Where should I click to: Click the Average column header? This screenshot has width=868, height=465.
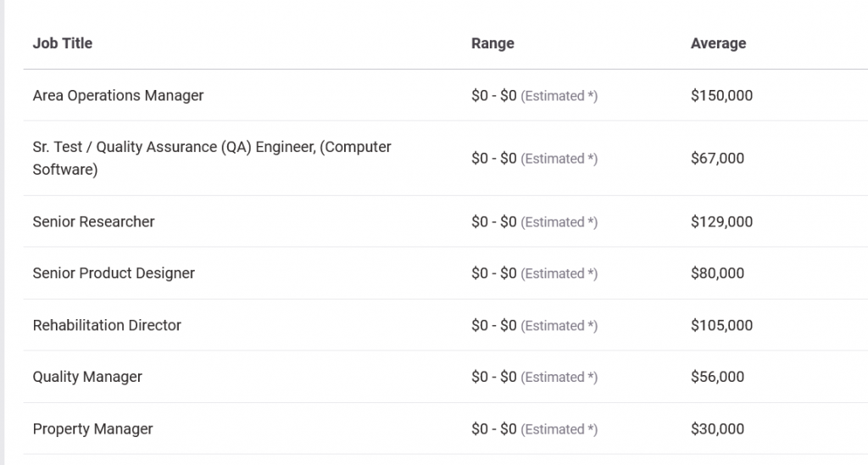tap(718, 43)
